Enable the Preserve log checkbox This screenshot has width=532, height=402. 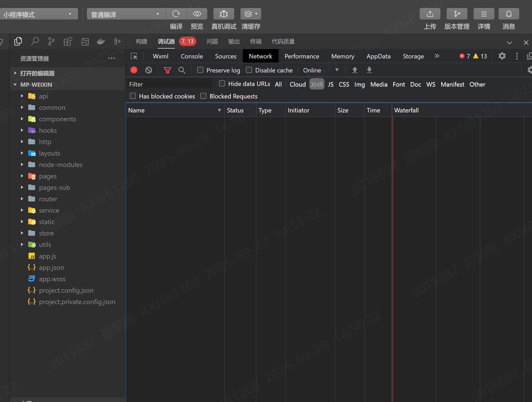coord(200,70)
